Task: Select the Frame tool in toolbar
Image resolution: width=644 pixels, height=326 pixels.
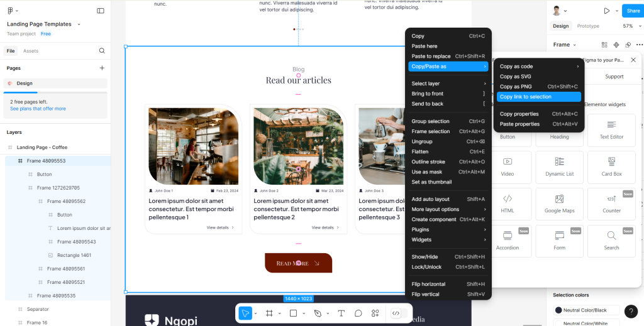Action: tap(269, 313)
